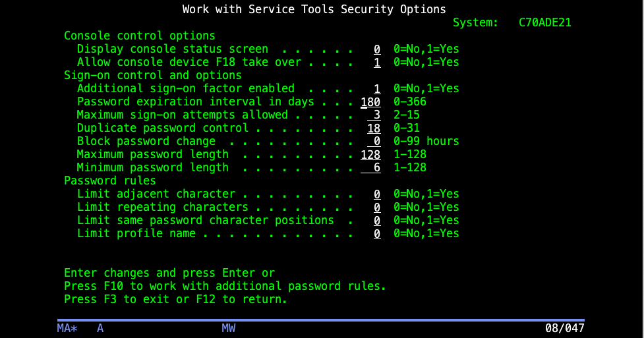
Task: Focus the Additional sign-on factor enabled field
Action: [377, 89]
